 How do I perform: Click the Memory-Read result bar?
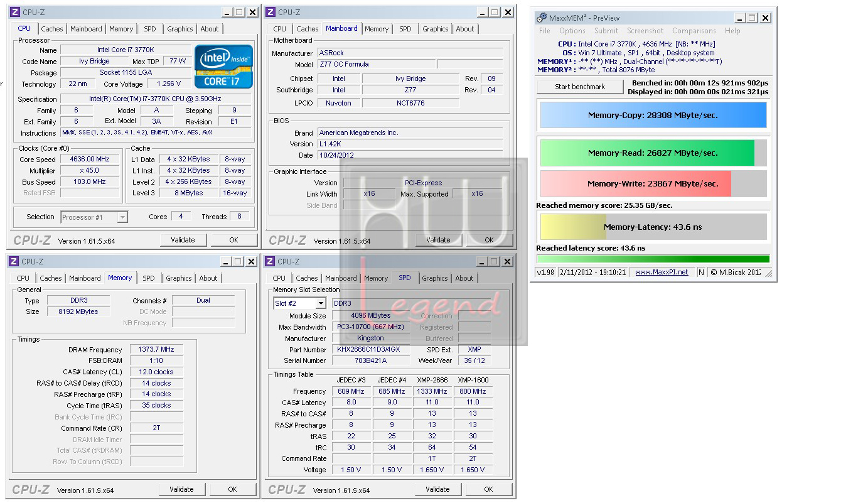pos(653,153)
